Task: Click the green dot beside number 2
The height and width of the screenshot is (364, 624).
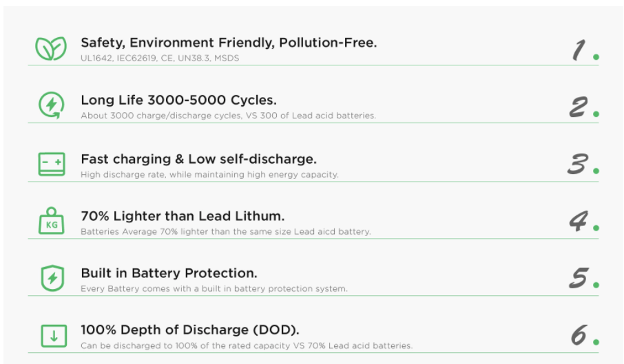Action: click(596, 114)
